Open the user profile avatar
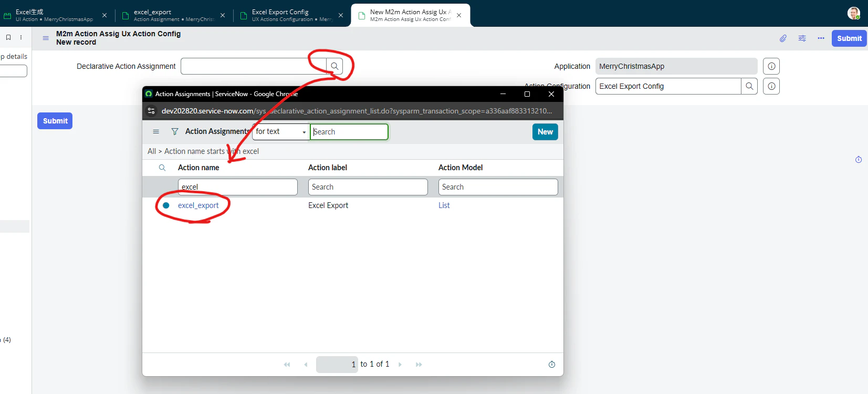The width and height of the screenshot is (868, 394). (854, 13)
